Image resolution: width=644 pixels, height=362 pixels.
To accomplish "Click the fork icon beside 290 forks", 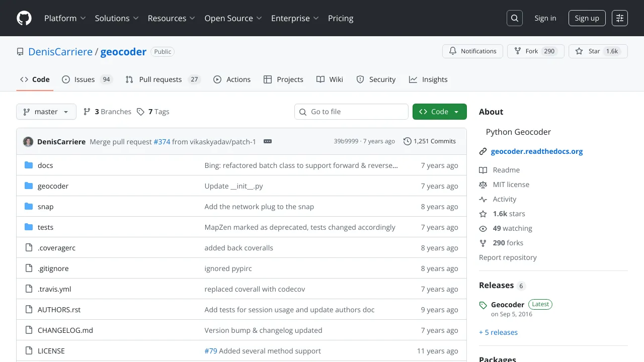I will click(x=483, y=243).
